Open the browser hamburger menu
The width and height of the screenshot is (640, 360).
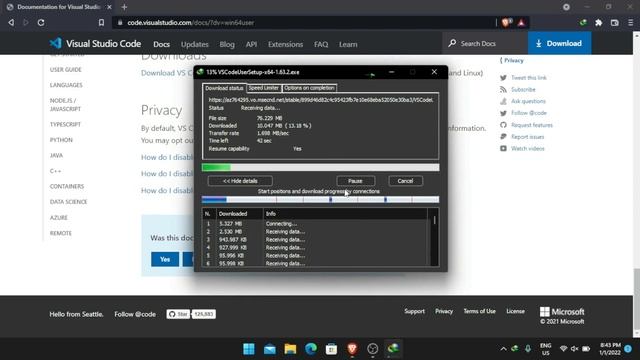(631, 22)
